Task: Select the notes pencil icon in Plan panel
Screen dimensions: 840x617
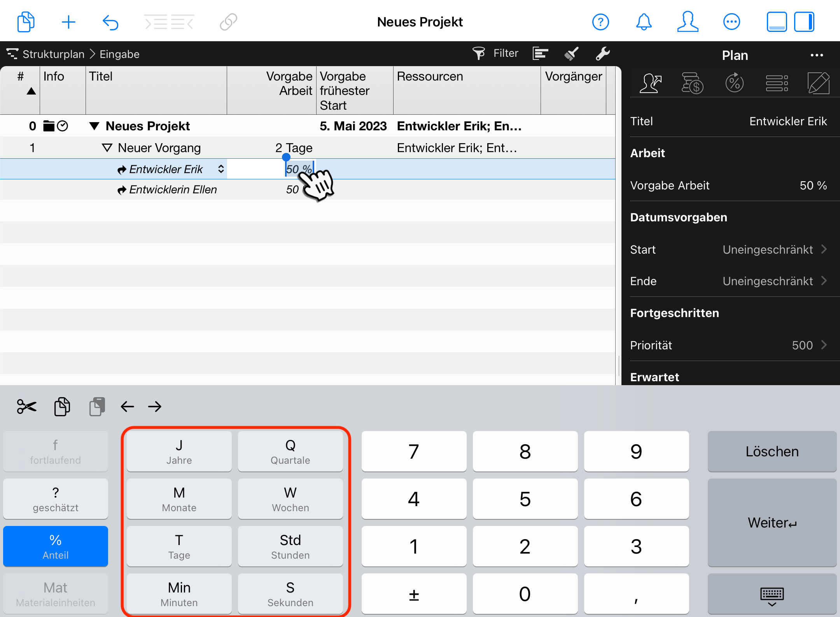Action: pyautogui.click(x=818, y=82)
